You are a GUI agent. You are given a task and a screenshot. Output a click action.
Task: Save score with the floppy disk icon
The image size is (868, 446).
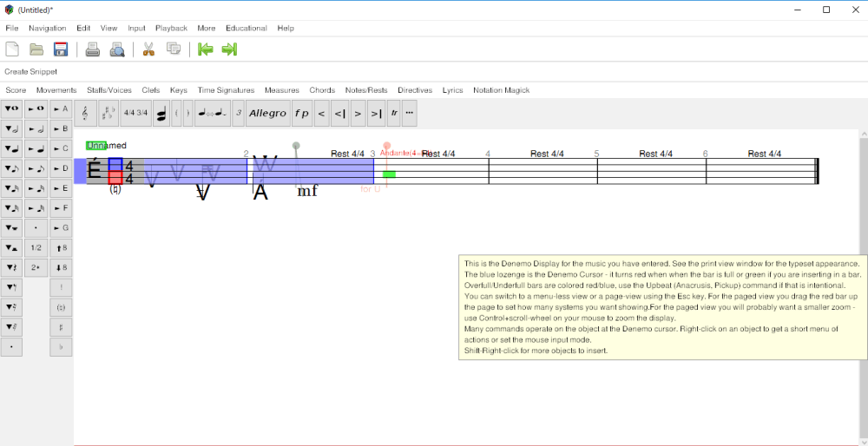(61, 49)
